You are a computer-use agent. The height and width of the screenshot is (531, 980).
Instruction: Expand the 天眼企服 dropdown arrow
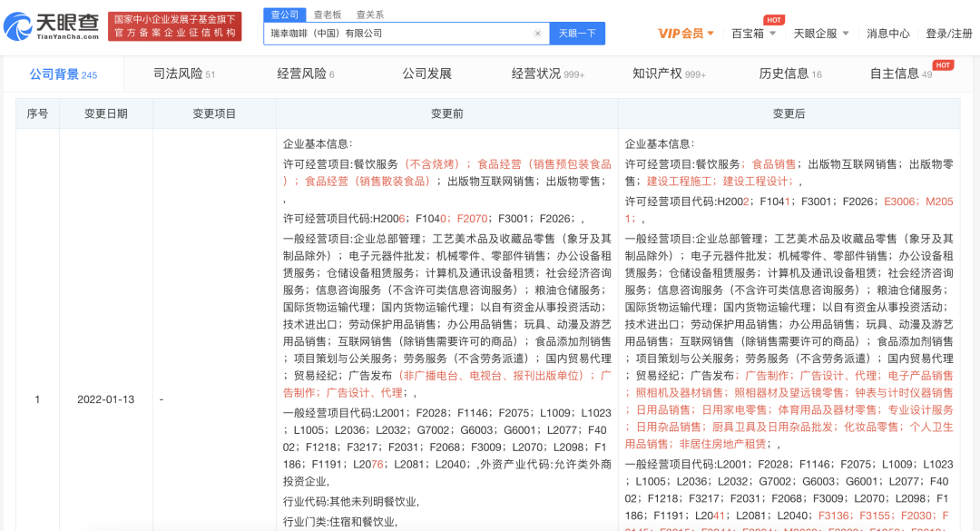pos(846,34)
